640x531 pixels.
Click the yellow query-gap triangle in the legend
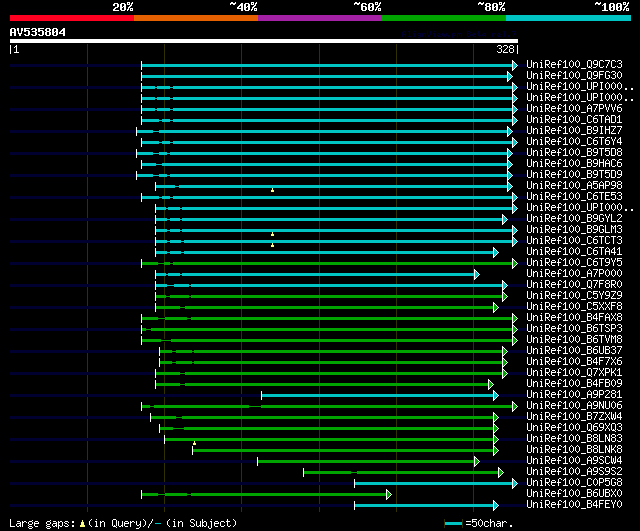(82, 523)
